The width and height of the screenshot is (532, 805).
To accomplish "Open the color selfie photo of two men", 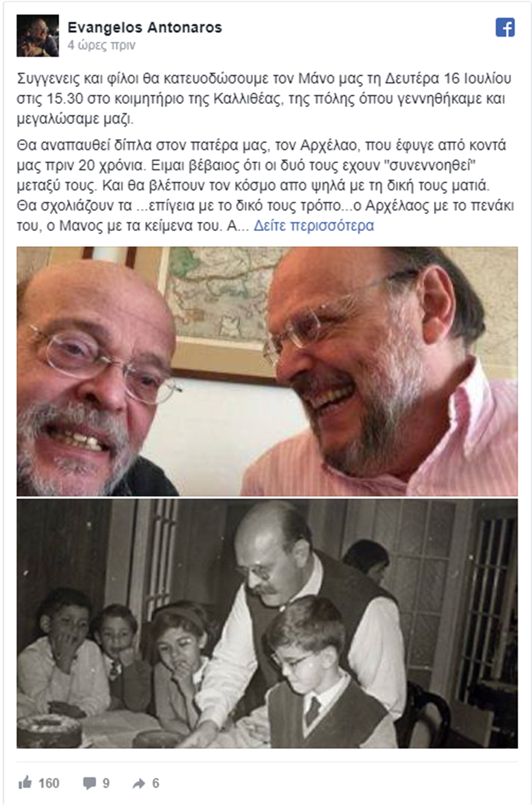I will click(x=267, y=372).
